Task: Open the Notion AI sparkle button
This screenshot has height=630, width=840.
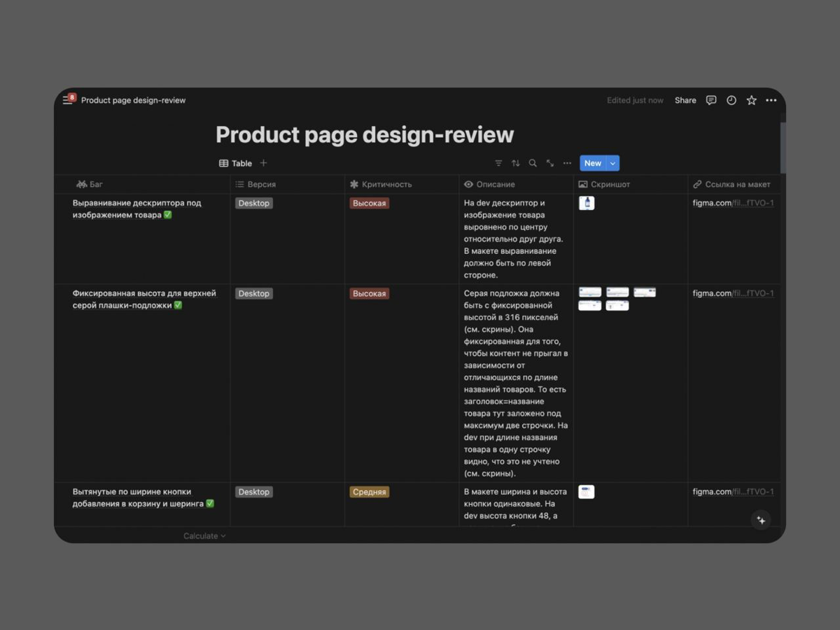Action: pos(761,520)
